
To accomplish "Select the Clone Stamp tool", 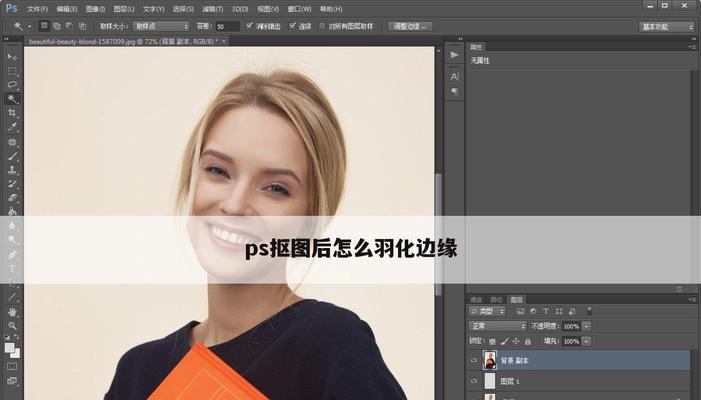I will tap(12, 170).
